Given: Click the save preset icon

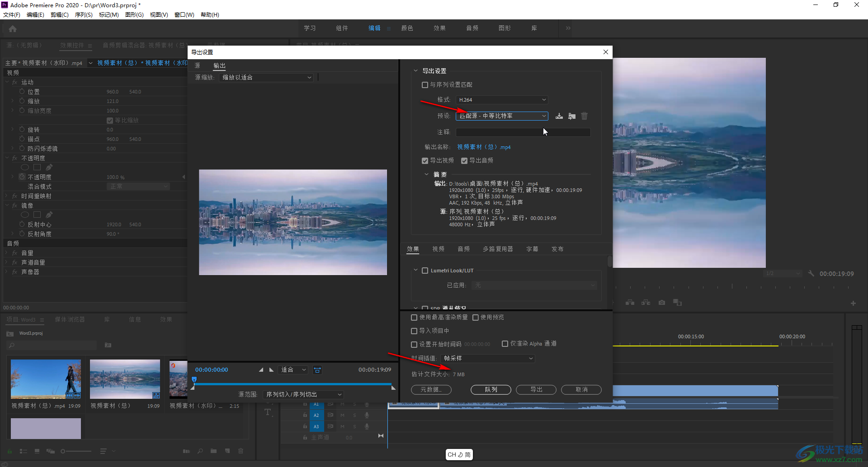Looking at the screenshot, I should coord(559,116).
